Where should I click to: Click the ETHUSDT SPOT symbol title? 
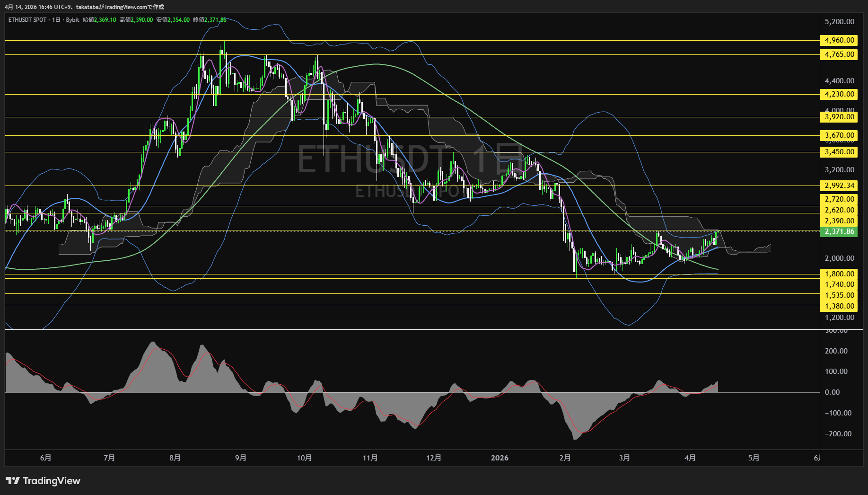[x=27, y=20]
